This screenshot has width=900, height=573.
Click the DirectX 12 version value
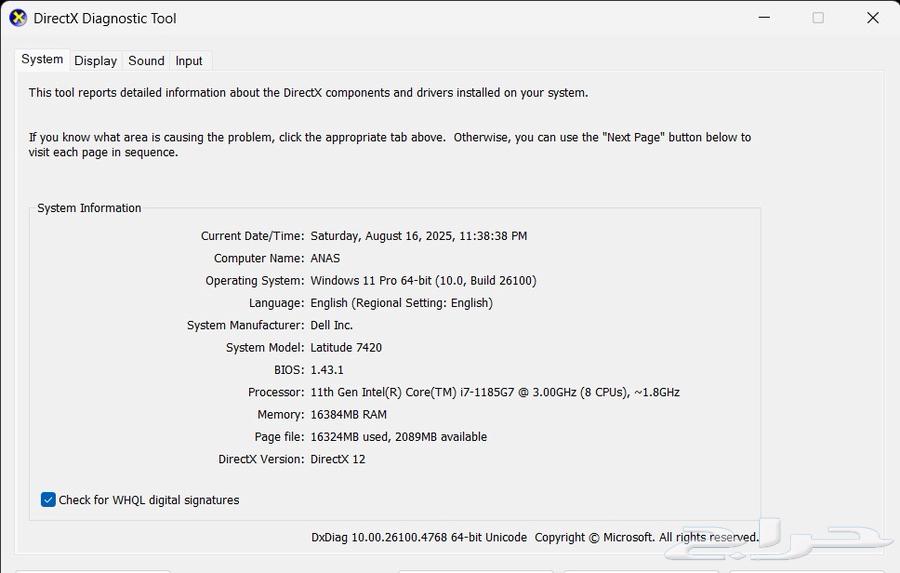click(338, 459)
